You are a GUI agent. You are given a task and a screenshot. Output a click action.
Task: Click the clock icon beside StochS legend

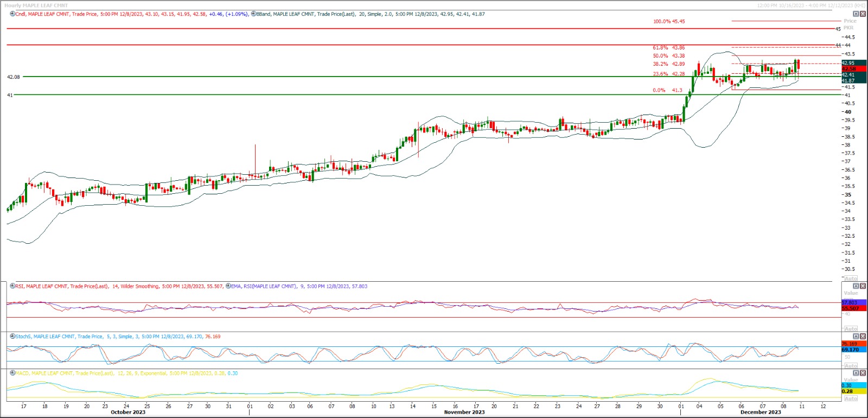point(12,337)
